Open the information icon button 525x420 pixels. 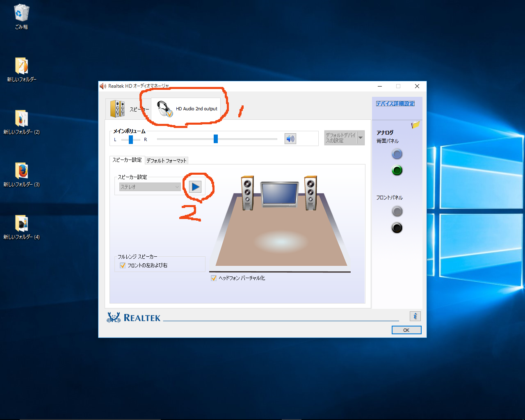tap(415, 316)
